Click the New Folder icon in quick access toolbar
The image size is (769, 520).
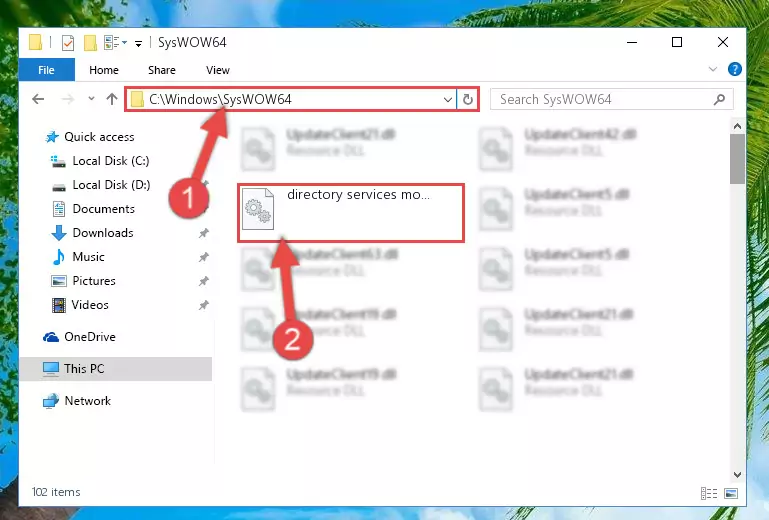[x=90, y=43]
